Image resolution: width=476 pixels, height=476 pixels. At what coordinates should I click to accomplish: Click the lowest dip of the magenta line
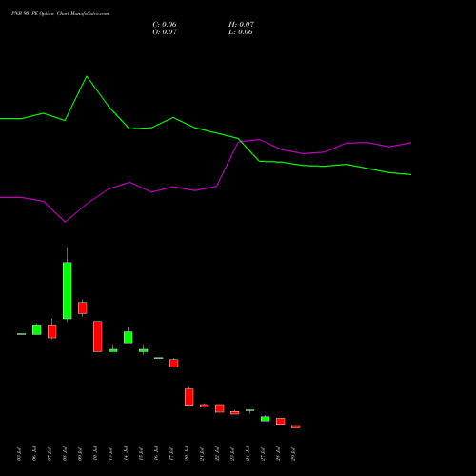pos(65,222)
